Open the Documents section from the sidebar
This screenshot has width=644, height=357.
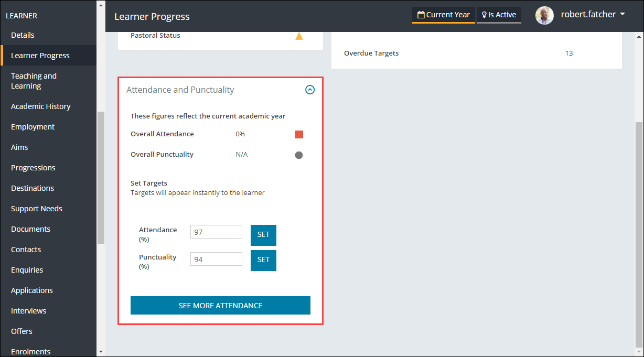30,229
